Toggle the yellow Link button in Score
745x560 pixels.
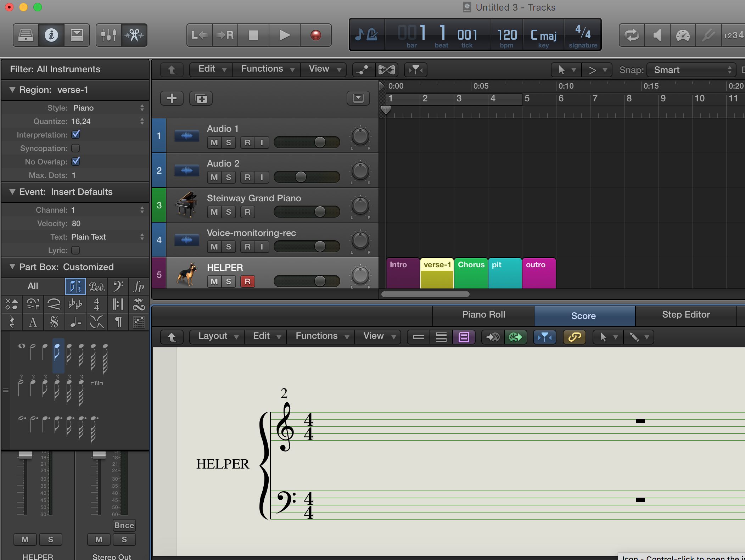pos(574,337)
